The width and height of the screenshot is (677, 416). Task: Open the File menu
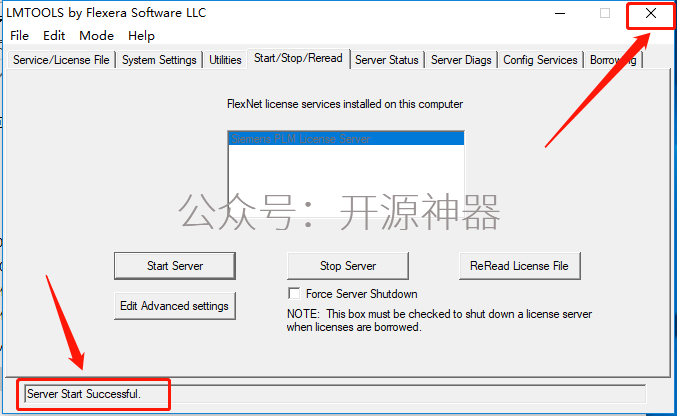click(19, 36)
